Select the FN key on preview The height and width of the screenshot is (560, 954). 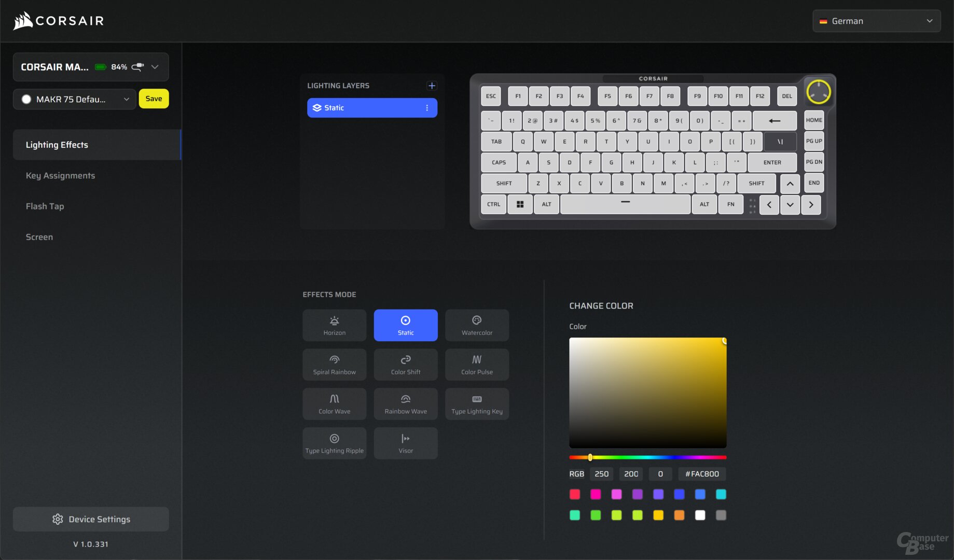click(x=730, y=204)
